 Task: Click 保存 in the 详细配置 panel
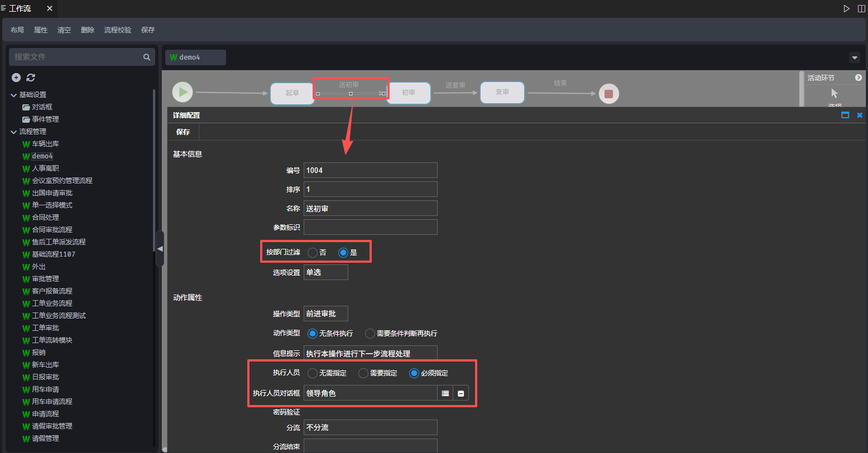(x=183, y=132)
